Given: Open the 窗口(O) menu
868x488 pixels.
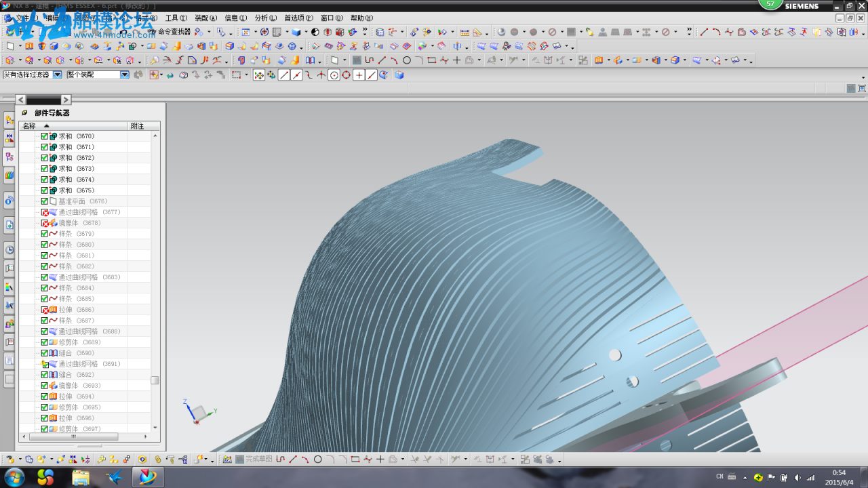Looking at the screenshot, I should coord(332,18).
